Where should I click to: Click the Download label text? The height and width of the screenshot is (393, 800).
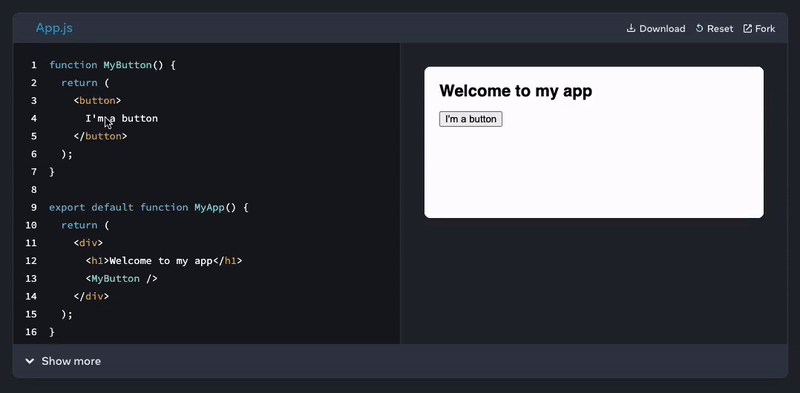[x=662, y=29]
